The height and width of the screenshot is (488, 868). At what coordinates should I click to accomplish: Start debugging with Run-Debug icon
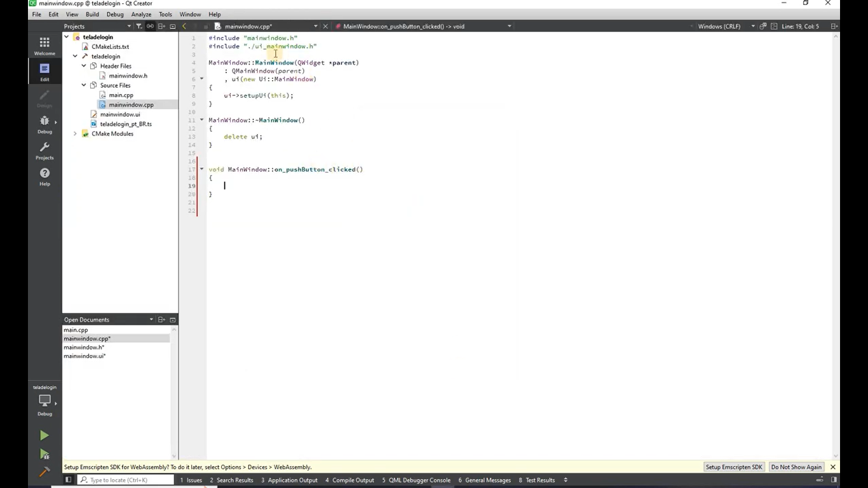(x=44, y=454)
